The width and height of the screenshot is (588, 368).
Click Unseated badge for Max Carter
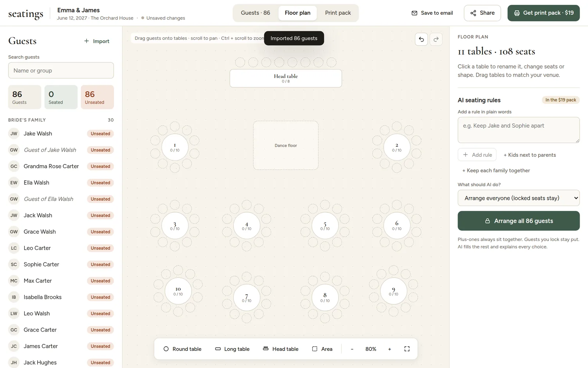click(100, 281)
